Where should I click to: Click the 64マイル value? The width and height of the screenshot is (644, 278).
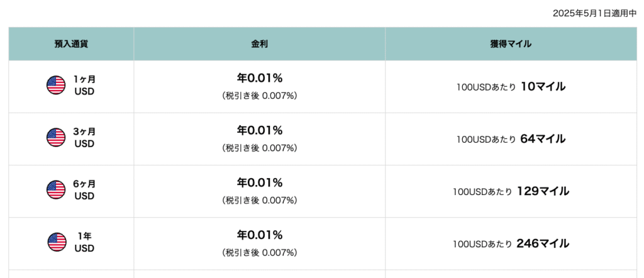pos(543,139)
